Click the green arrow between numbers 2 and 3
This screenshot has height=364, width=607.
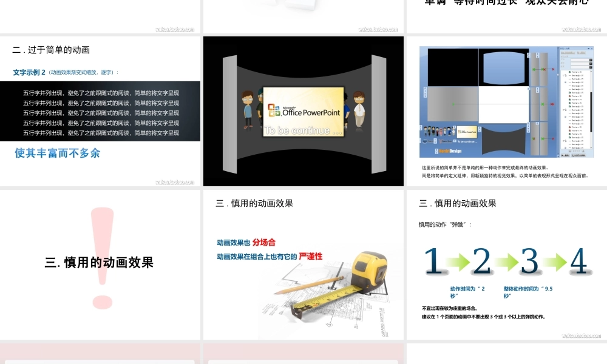point(506,260)
